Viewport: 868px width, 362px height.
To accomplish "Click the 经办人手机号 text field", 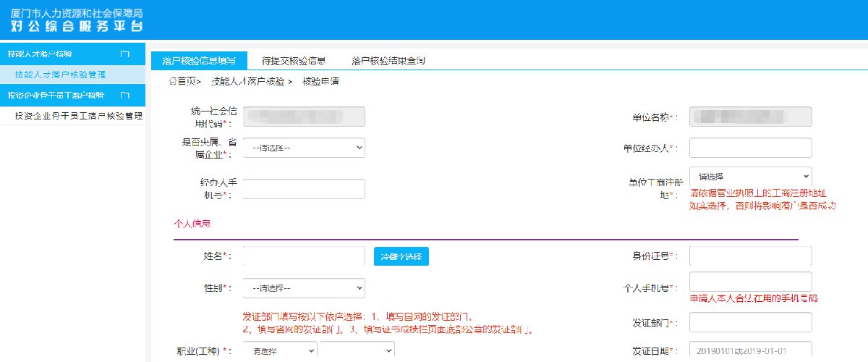I will 304,189.
